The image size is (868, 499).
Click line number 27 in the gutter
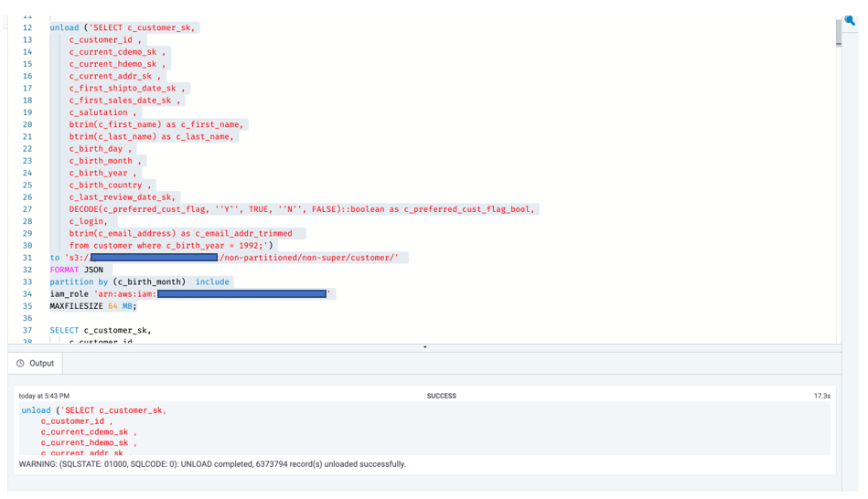[27, 209]
